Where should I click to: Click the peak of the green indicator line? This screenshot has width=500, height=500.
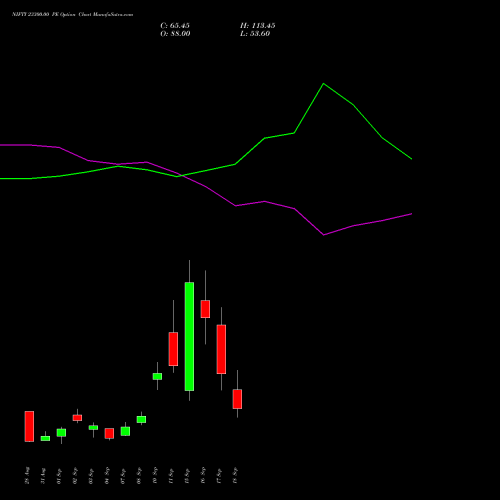323,84
